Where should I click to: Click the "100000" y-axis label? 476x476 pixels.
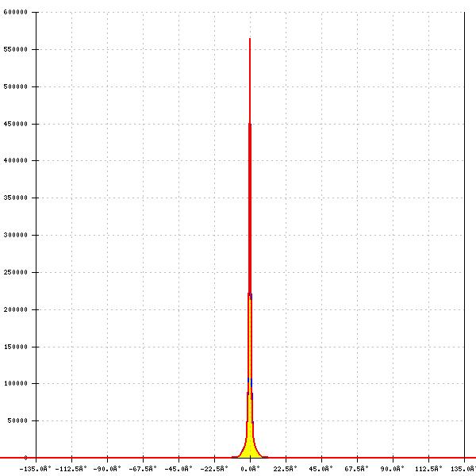click(x=16, y=383)
